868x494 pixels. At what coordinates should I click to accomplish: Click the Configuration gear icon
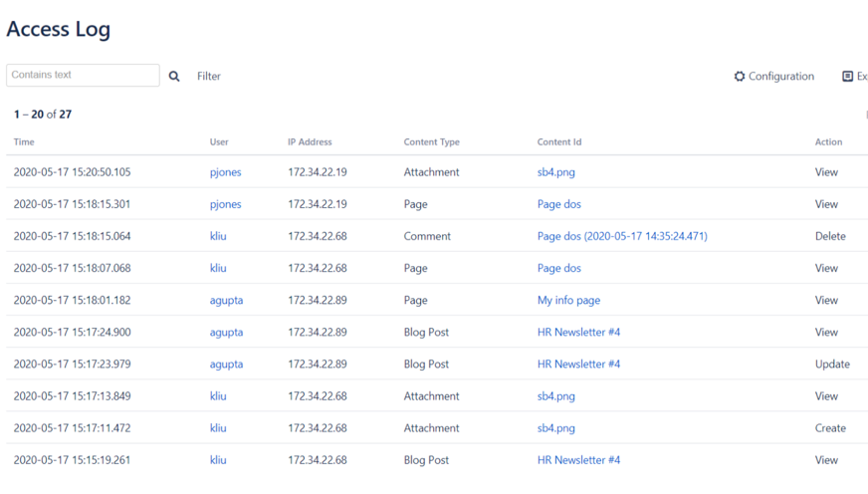(740, 76)
